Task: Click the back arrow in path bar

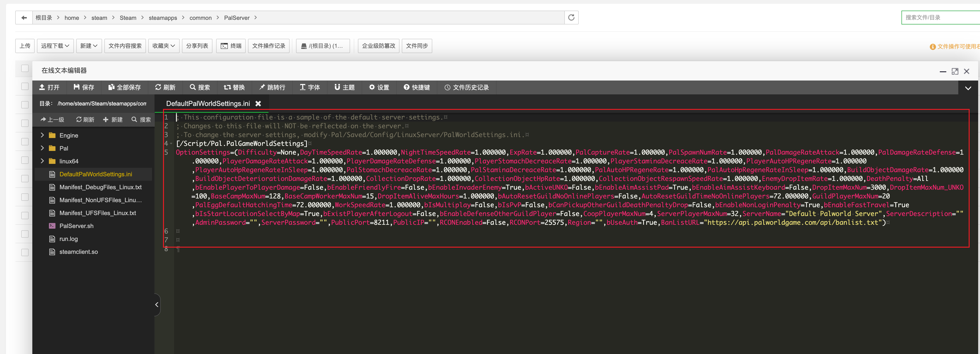Action: click(24, 18)
